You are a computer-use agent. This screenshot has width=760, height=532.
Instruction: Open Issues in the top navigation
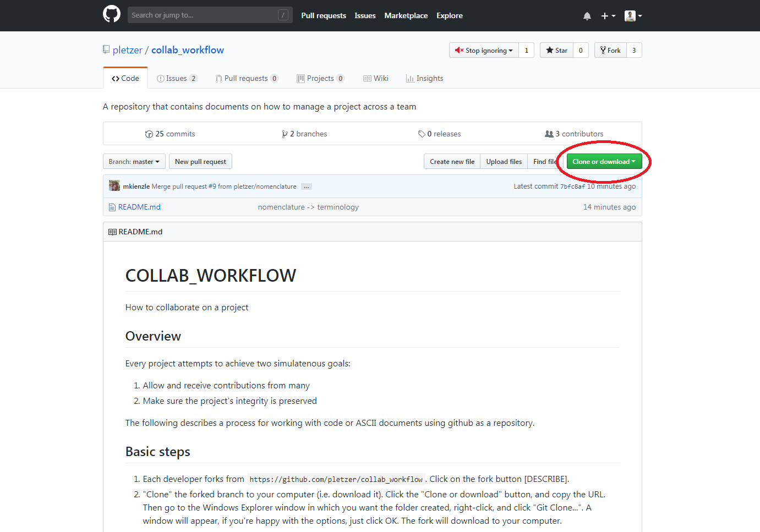click(x=365, y=15)
